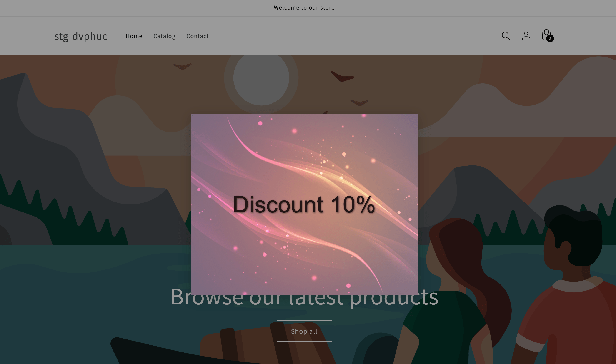Open the Catalog menu item
Image resolution: width=616 pixels, height=364 pixels.
click(x=164, y=36)
